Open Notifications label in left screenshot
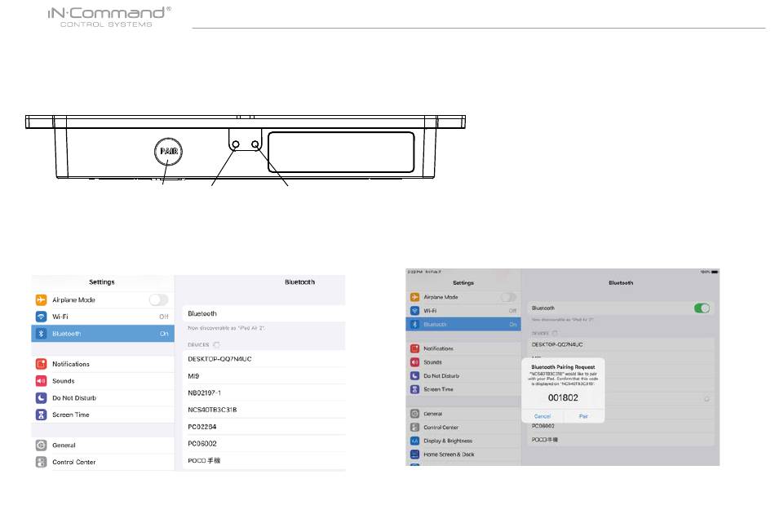 [x=71, y=364]
